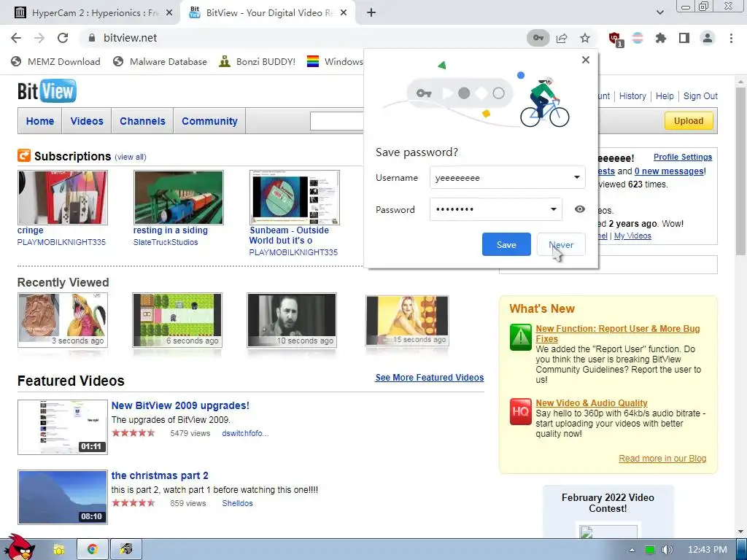This screenshot has height=560, width=747.
Task: Click the Save password button
Action: point(506,244)
